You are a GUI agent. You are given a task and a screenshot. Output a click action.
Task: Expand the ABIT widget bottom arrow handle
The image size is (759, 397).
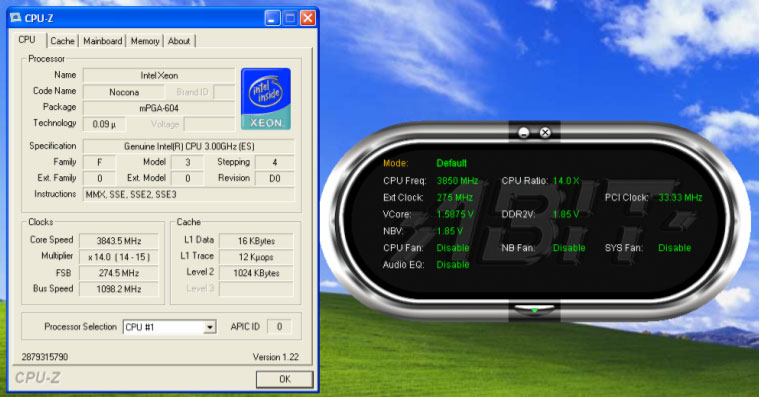[x=534, y=309]
